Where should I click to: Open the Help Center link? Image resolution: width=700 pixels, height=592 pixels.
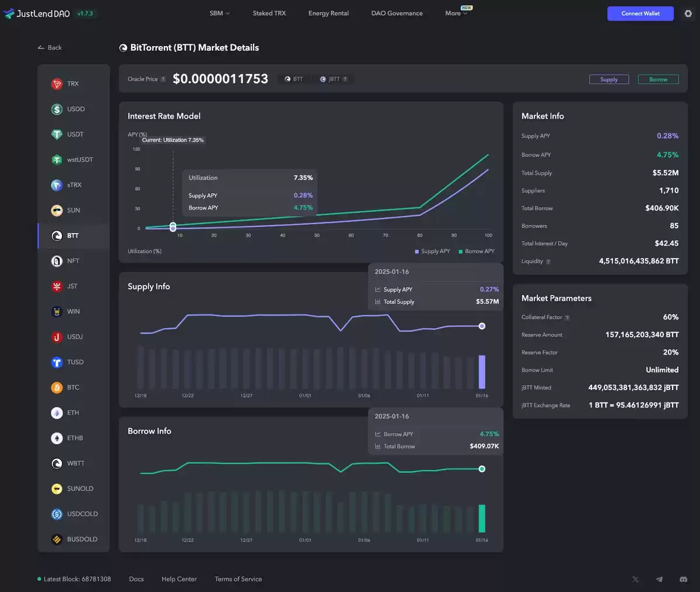[x=179, y=579]
